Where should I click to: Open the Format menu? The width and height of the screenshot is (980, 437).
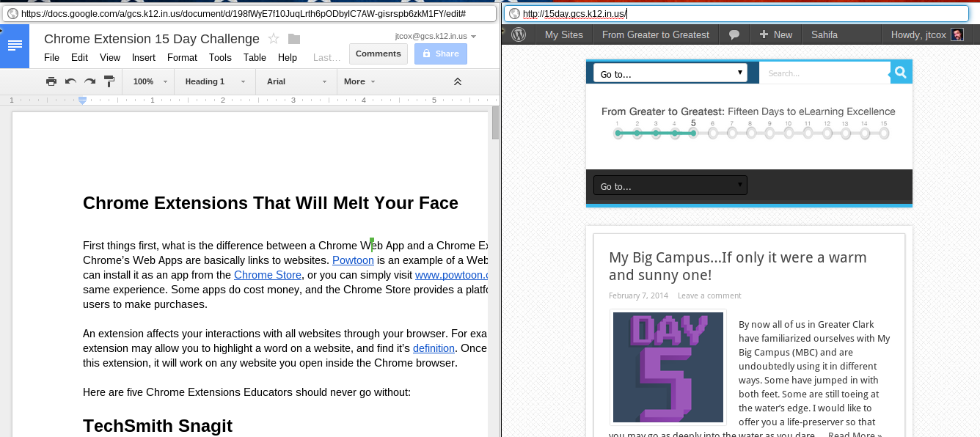pos(182,57)
